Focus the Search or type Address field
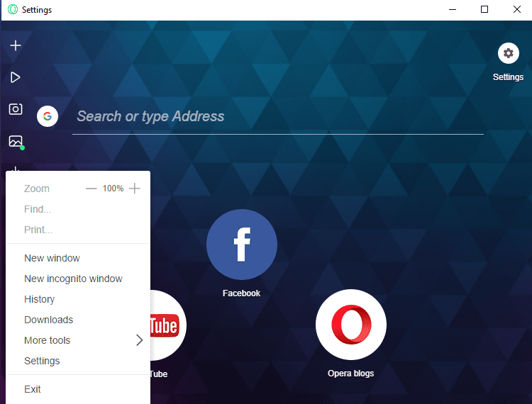Screen dimensions: 532x404 tap(278, 116)
